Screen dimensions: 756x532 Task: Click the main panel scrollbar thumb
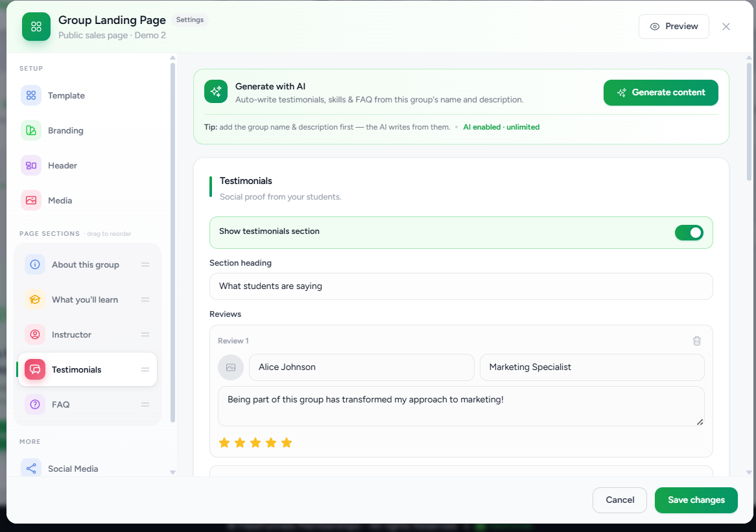[x=749, y=121]
